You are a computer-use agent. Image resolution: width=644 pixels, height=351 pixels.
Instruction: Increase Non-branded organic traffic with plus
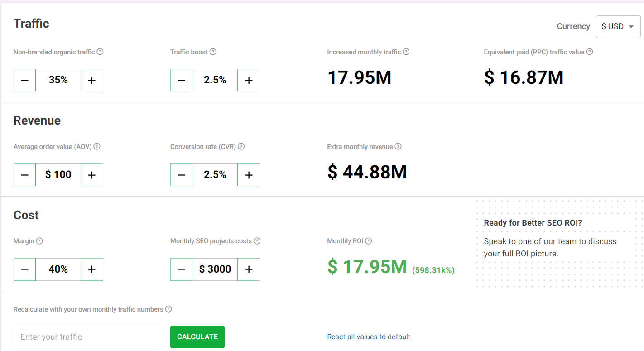click(x=92, y=80)
